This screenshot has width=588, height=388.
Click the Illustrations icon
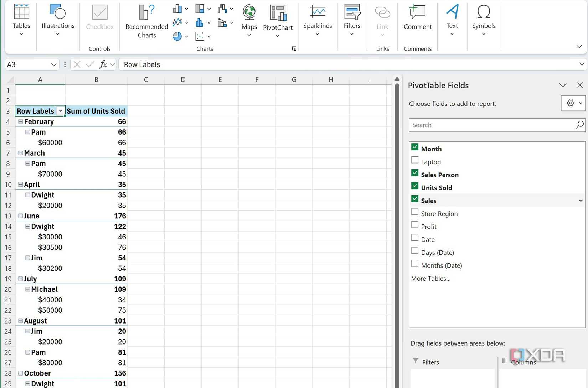click(x=57, y=12)
